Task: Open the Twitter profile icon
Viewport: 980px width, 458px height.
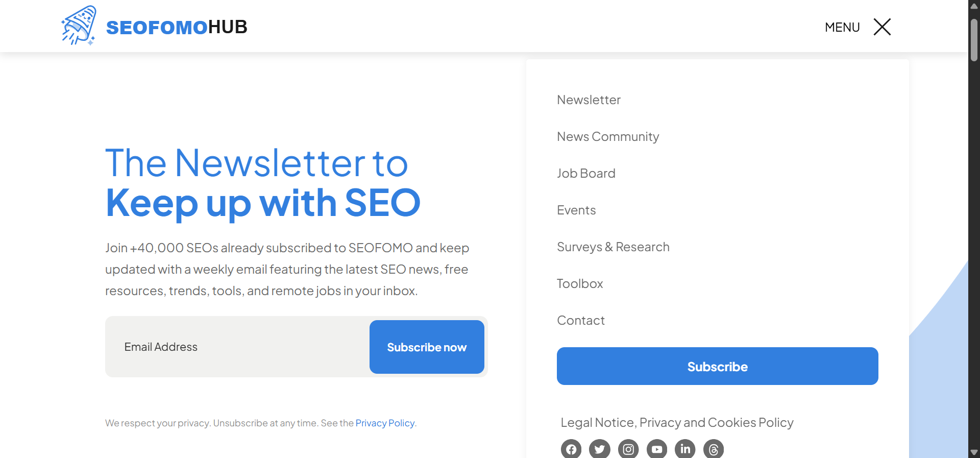Action: pos(600,449)
